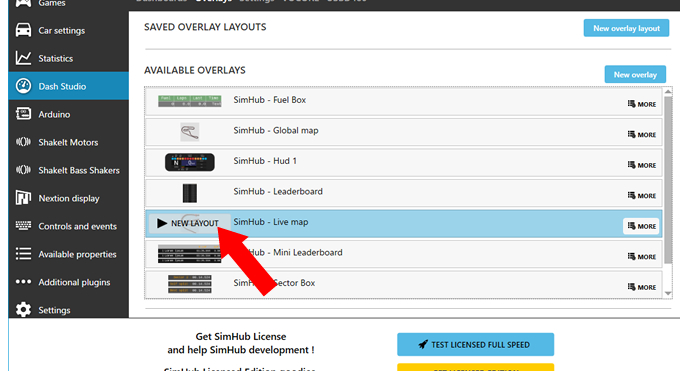
Task: Show the Available properties list
Action: (x=69, y=254)
